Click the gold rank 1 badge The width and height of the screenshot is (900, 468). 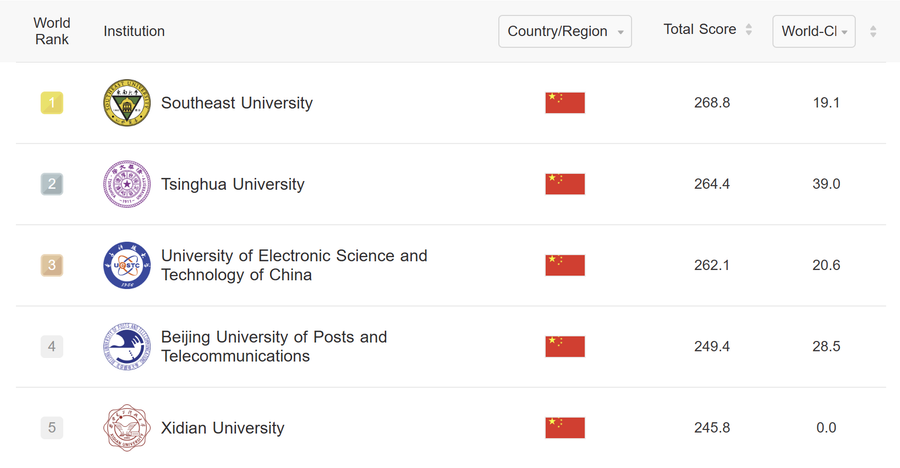click(52, 103)
